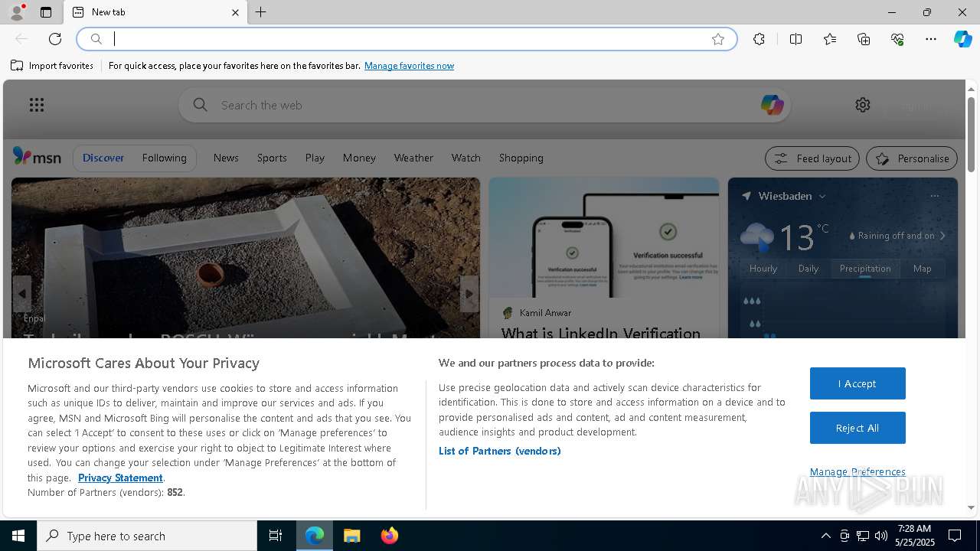Go to the msn logo home

(37, 157)
